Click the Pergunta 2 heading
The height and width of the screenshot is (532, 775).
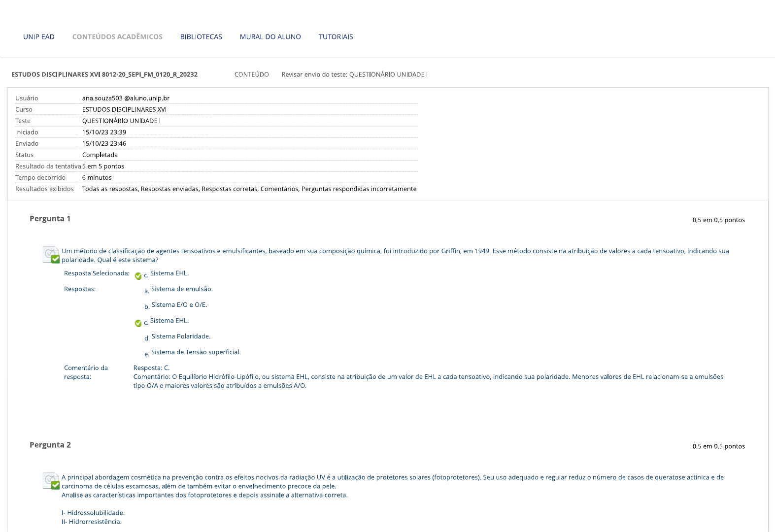50,445
